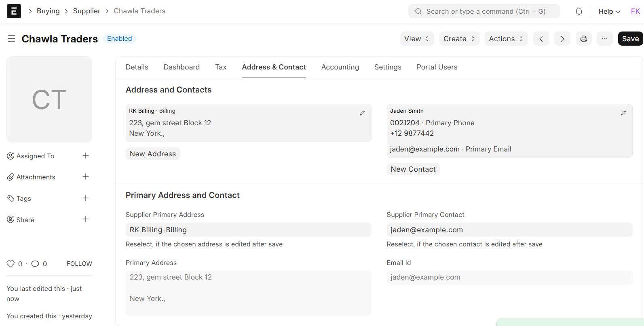Screen dimensions: 644x326
Task: Add attachment using the Attachments plus icon
Action: point(86,177)
